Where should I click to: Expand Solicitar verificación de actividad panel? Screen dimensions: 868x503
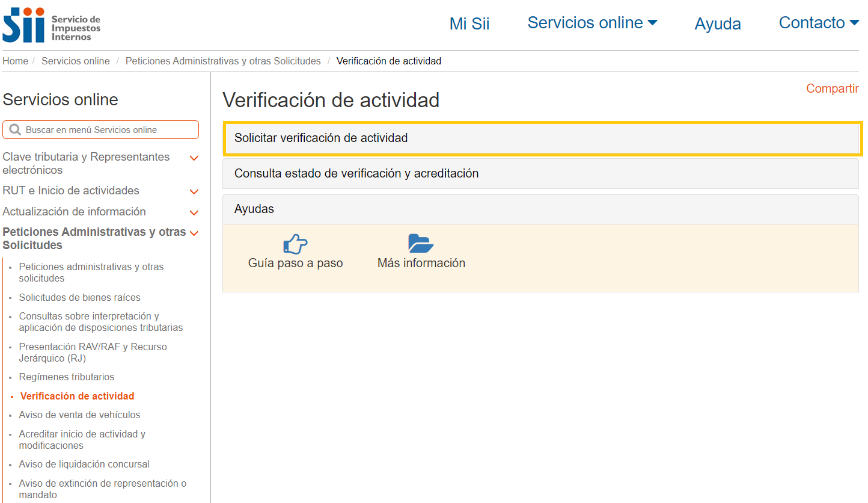pyautogui.click(x=540, y=138)
